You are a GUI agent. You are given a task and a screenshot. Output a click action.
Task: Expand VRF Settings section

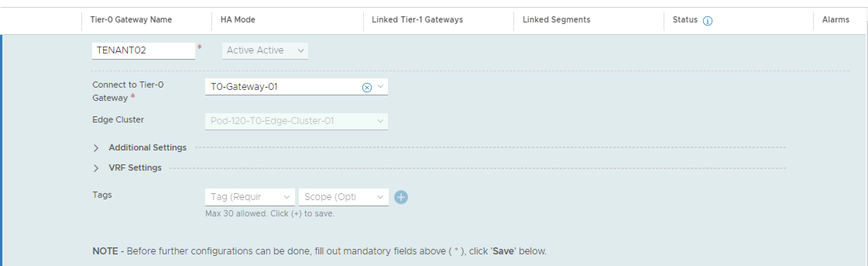click(96, 168)
